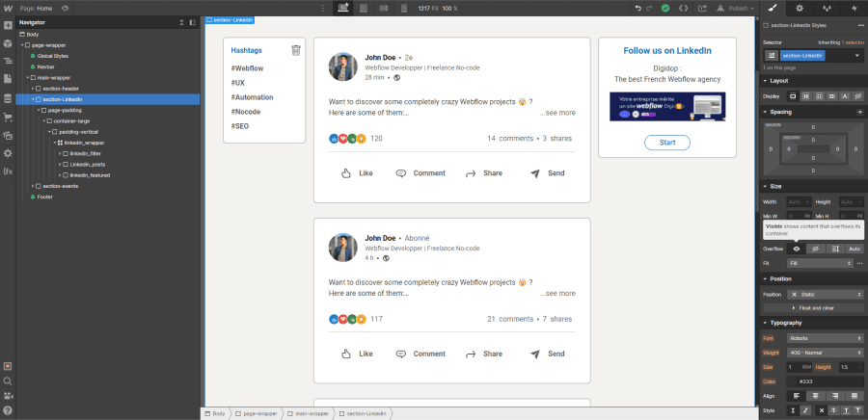Select Linkedin_posts in Navigator
The height and width of the screenshot is (420, 868).
tap(87, 165)
